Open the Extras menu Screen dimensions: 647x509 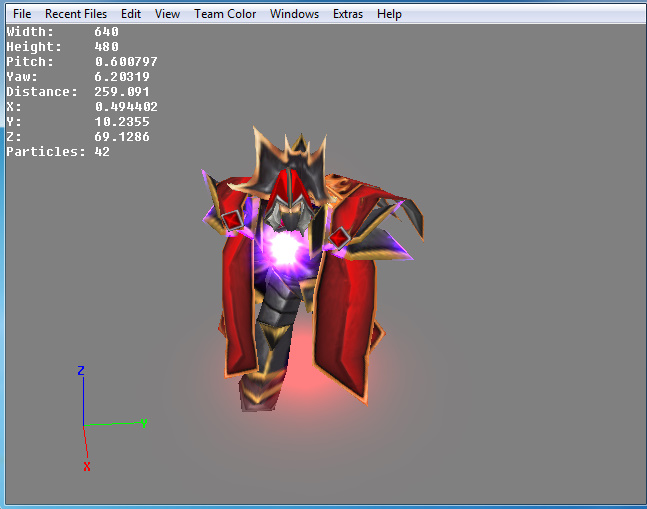point(348,14)
